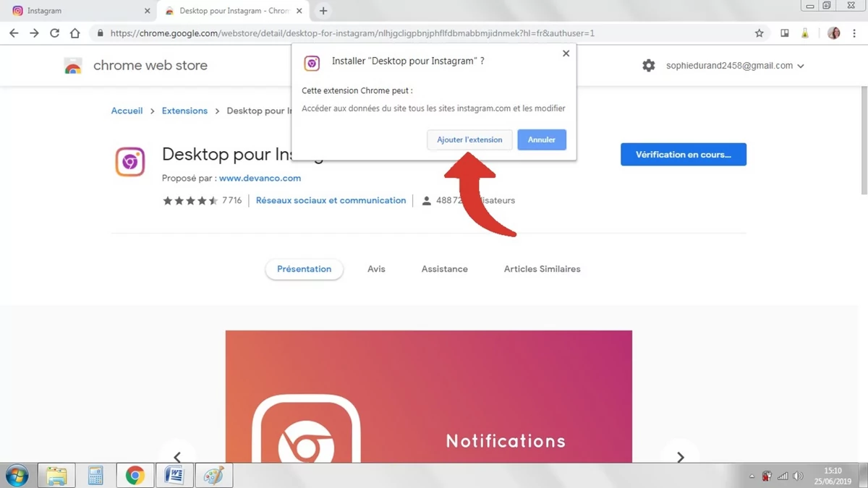Click the profile avatar in the toolbar
The width and height of the screenshot is (868, 488).
coord(833,33)
